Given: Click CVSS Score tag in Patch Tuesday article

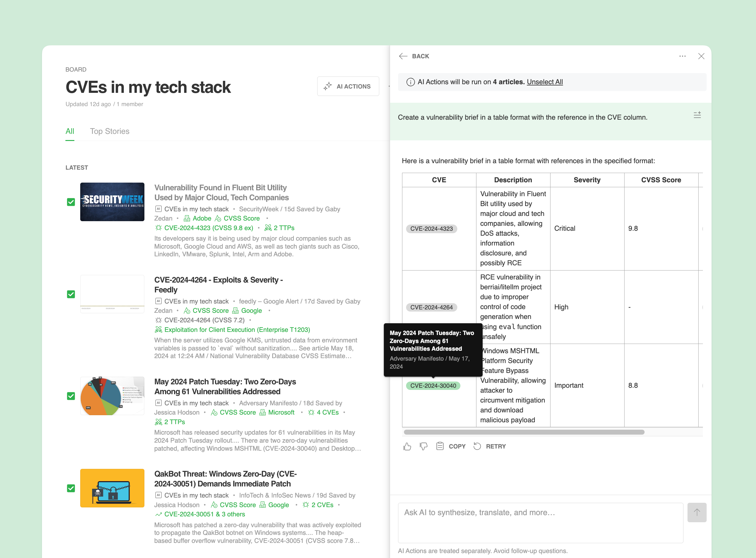Looking at the screenshot, I should coord(233,412).
